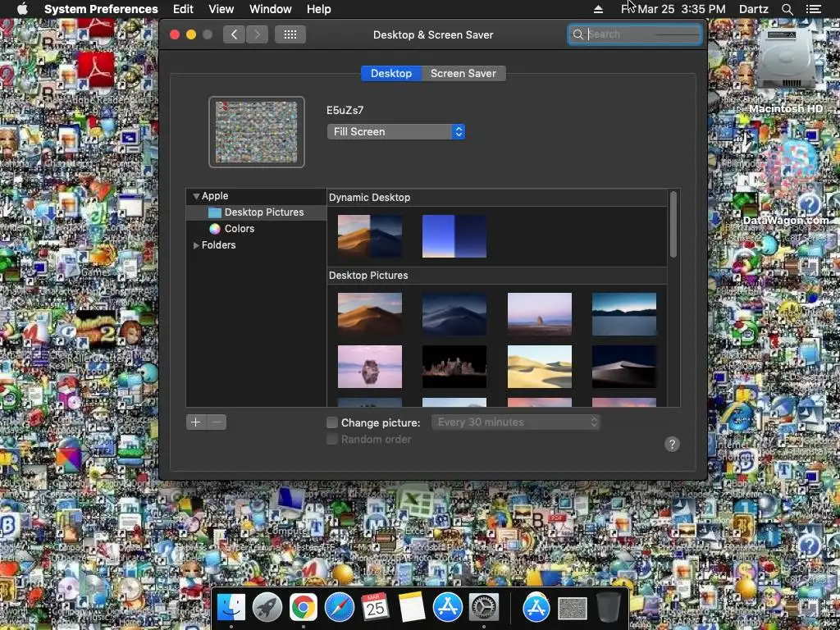The height and width of the screenshot is (630, 840).
Task: Click the Desktop Pictures section header
Action: point(368,276)
